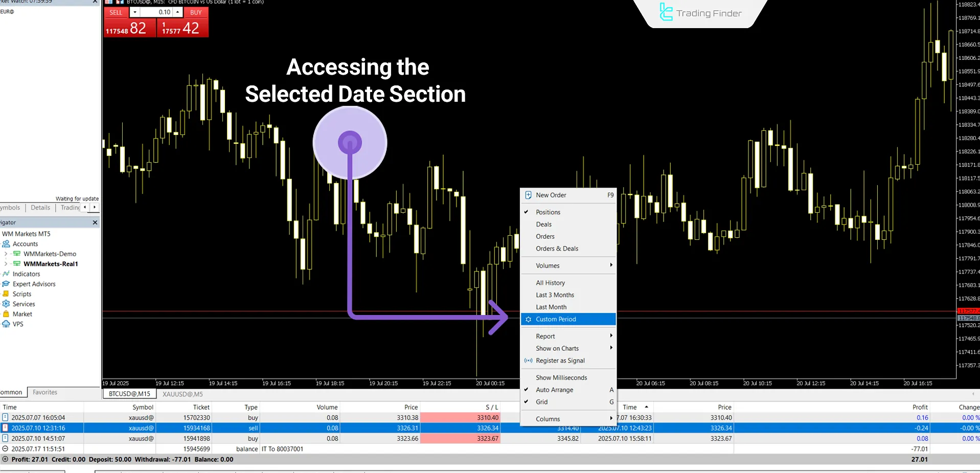Click the Expert Advisors icon
The height and width of the screenshot is (473, 980).
tap(6, 284)
